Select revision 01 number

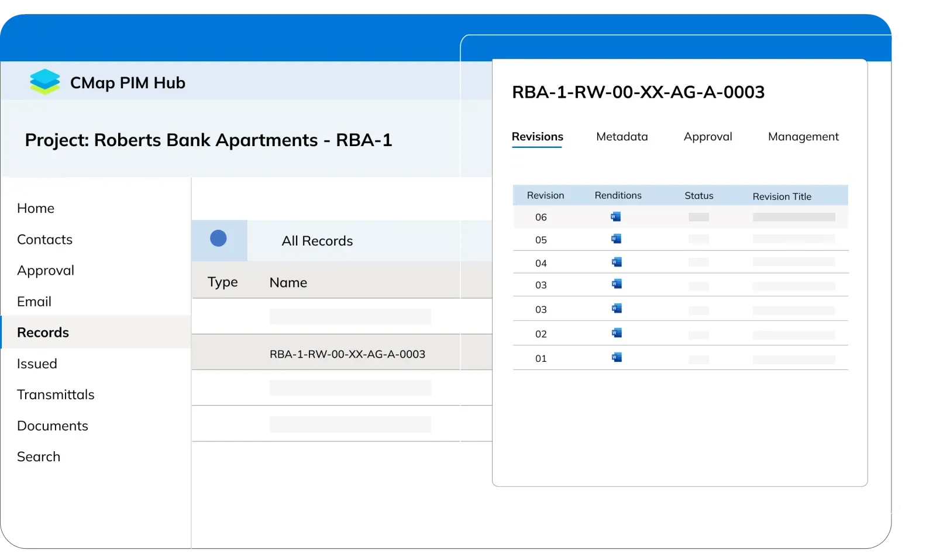[x=541, y=359]
